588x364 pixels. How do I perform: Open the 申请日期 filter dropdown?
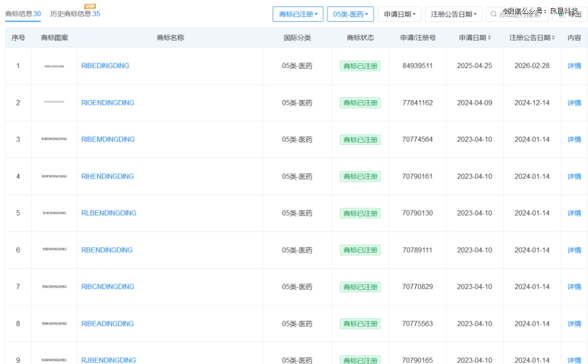400,14
